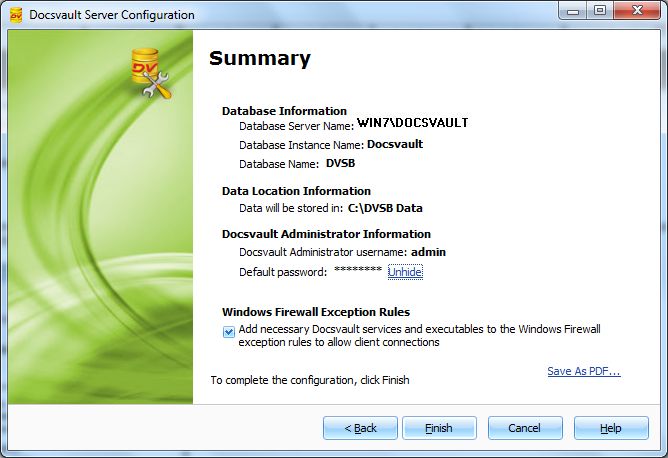Uncheck the Windows Firewall exception rules checkbox
This screenshot has height=458, width=668.
click(x=229, y=332)
